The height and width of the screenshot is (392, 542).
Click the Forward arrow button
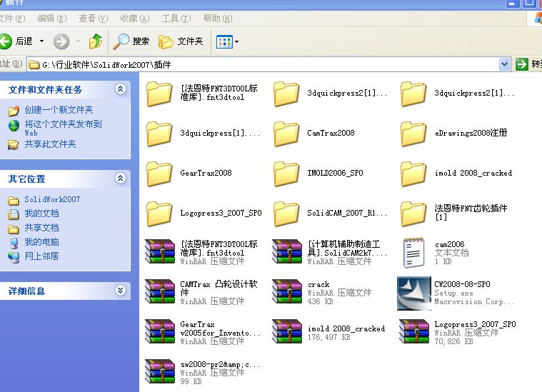pos(61,41)
